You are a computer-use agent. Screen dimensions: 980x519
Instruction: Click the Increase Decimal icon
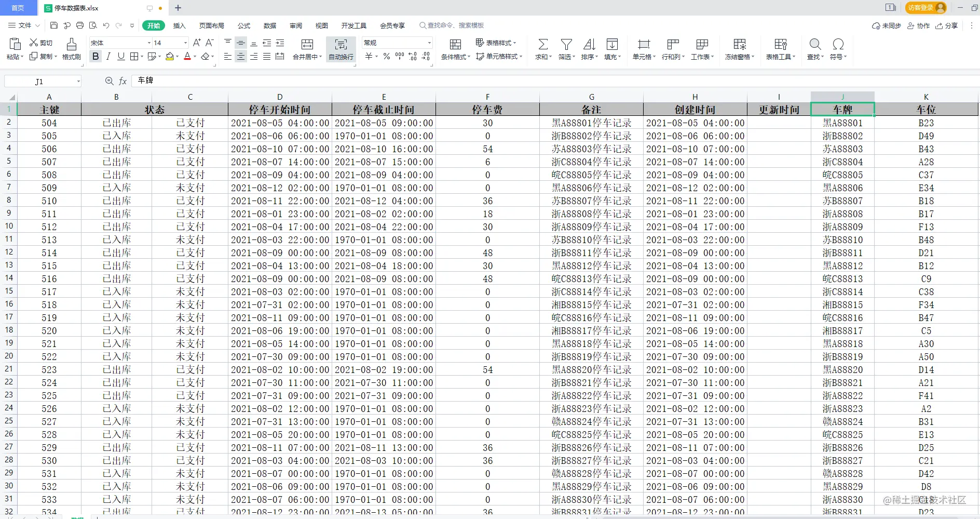click(413, 56)
